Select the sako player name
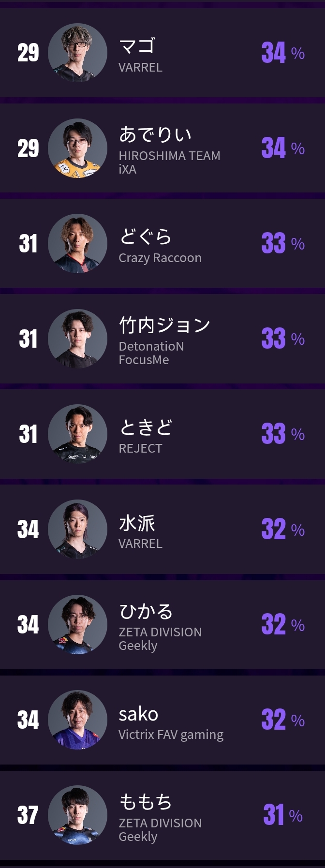Viewport: 325px width, 868px height. pos(138,714)
